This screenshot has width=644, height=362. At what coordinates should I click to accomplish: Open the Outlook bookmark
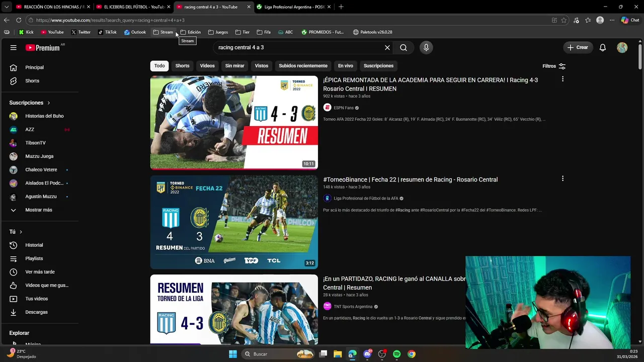coord(135,32)
